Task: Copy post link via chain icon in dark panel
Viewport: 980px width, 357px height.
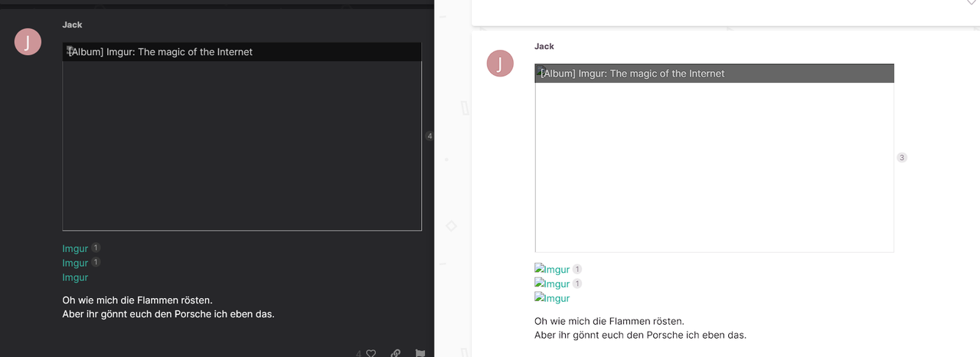Action: (396, 353)
